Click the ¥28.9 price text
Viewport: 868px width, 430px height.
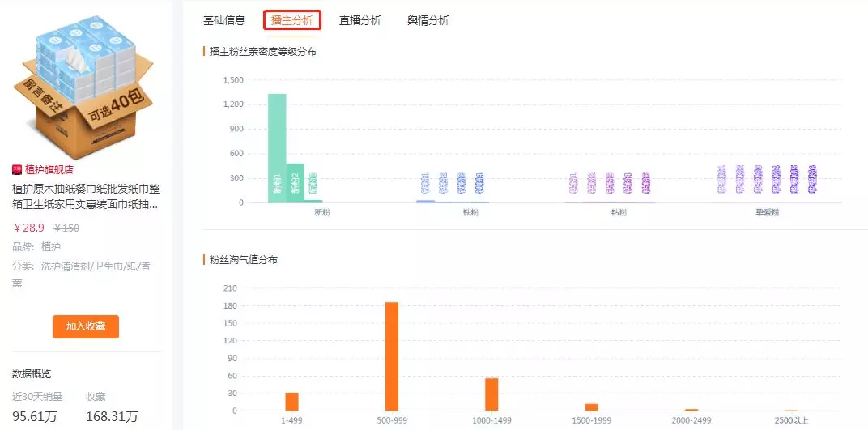[29, 228]
